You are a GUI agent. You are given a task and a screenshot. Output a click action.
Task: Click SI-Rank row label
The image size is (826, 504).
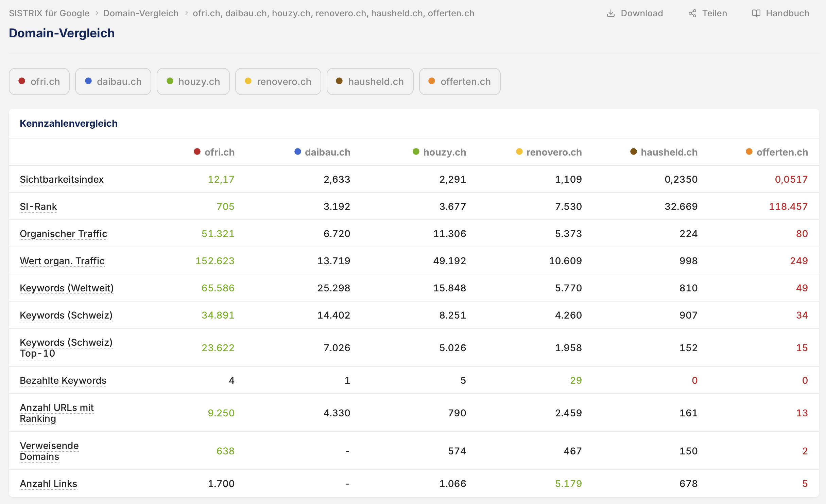click(x=38, y=206)
